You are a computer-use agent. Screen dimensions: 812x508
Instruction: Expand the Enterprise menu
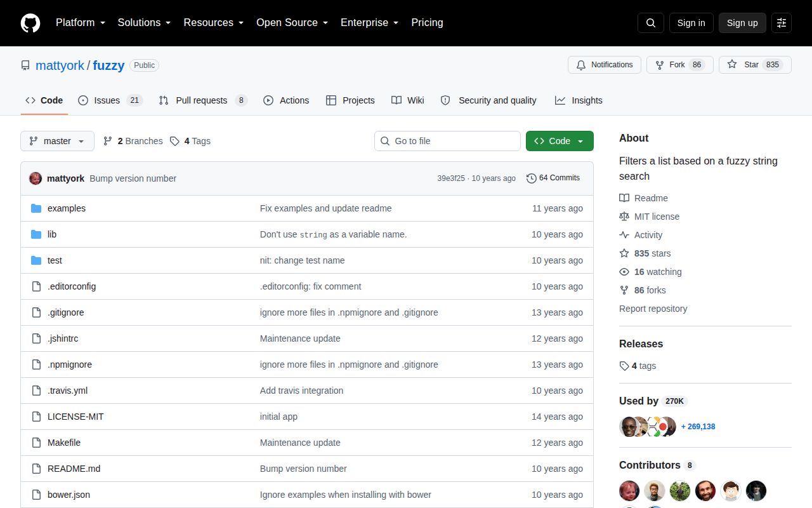pos(369,22)
